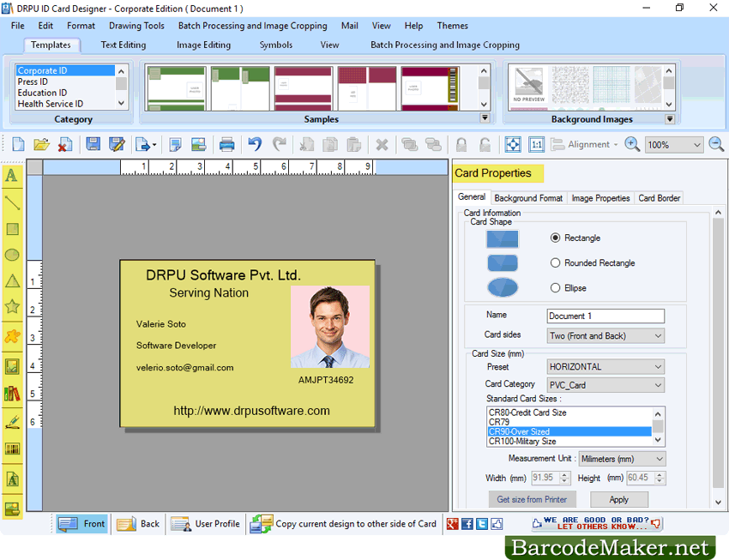The image size is (729, 560).
Task: Select the Rectangle shape tool
Action: coord(12,229)
